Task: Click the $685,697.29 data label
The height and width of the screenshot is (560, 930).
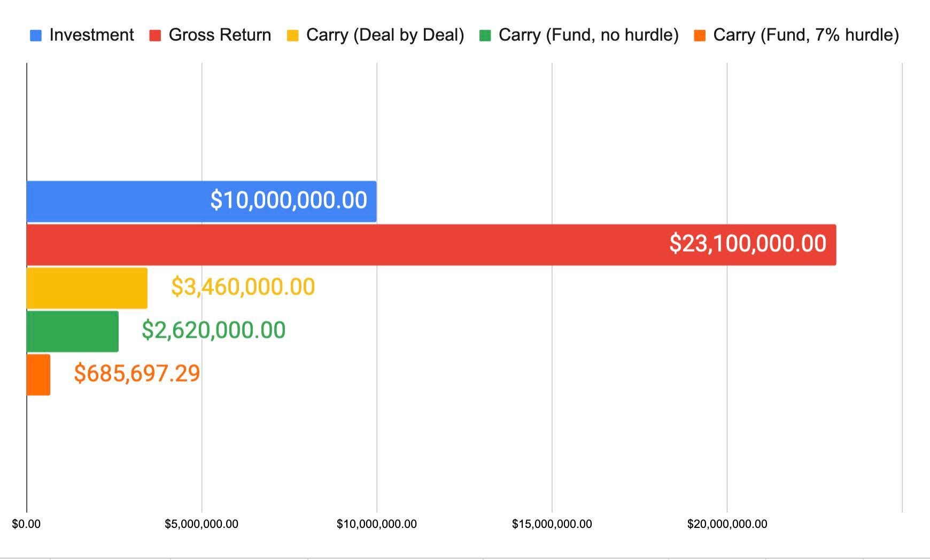Action: (137, 373)
